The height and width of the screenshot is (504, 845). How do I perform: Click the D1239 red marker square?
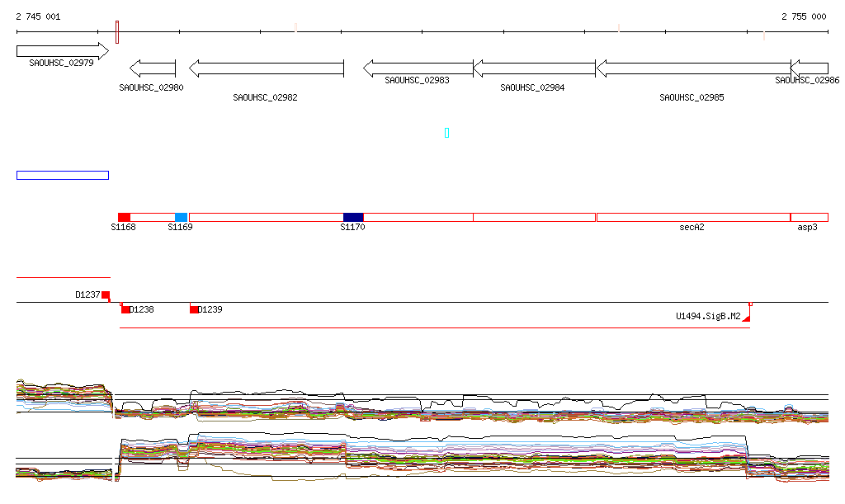pos(194,309)
